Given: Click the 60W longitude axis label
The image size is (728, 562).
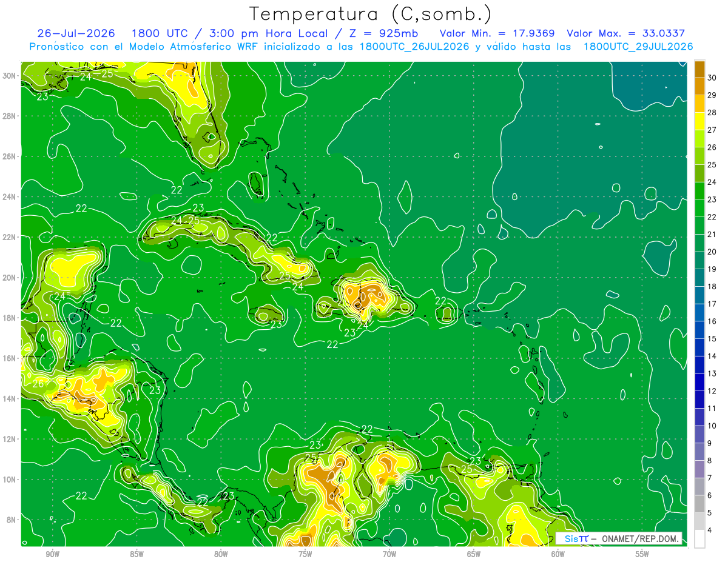Looking at the screenshot, I should [x=558, y=554].
